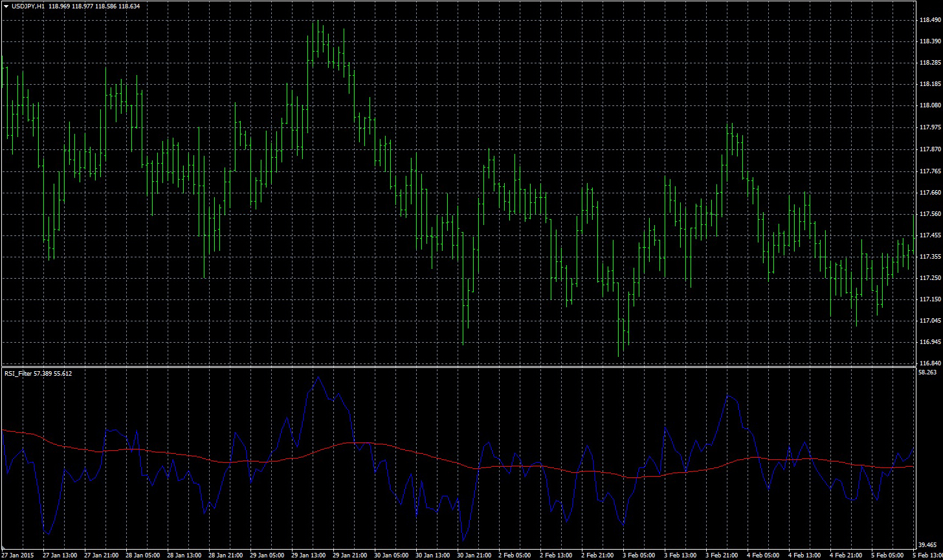This screenshot has width=943, height=560.
Task: Select the 117.560 axis value
Action: [x=929, y=214]
